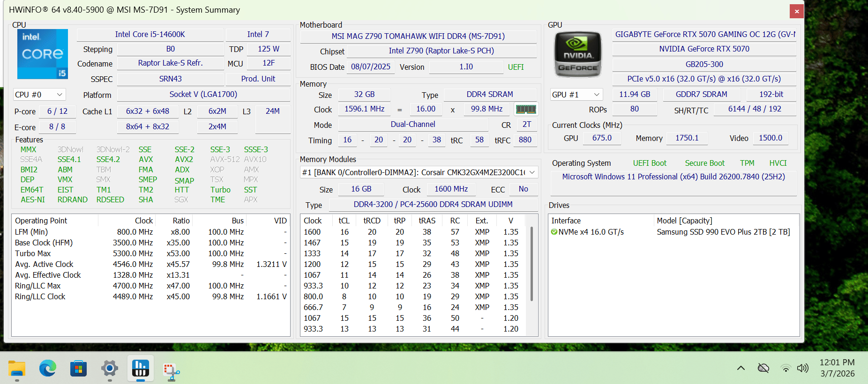Click the Socket V (LGA1700) platform field

coord(203,95)
